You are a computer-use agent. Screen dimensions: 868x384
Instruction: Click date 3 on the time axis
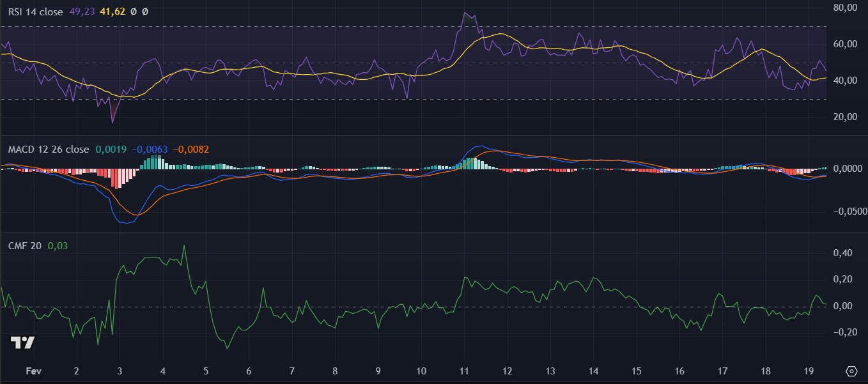120,371
